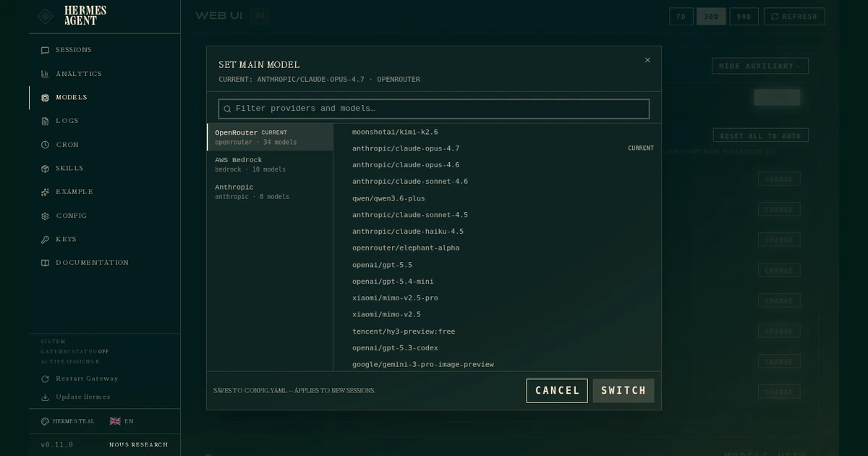Choose anthropic/claude-sonnet-4.6 model
The image size is (868, 456).
[497, 182]
